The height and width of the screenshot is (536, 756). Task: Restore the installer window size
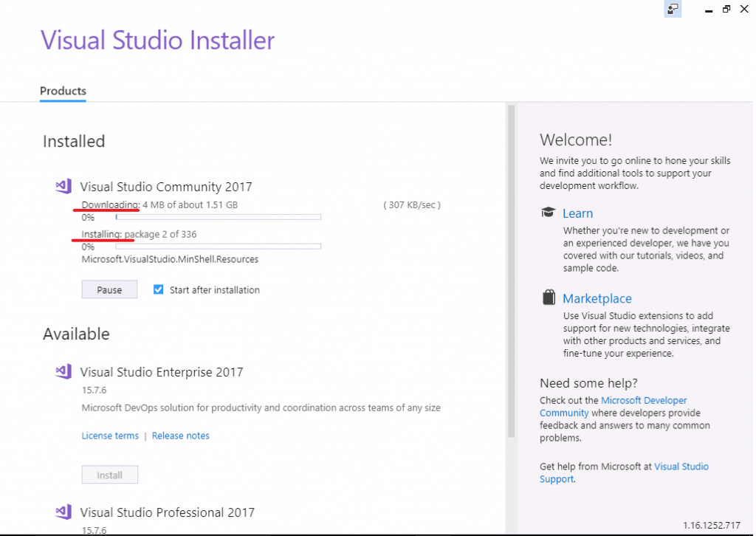coord(726,9)
